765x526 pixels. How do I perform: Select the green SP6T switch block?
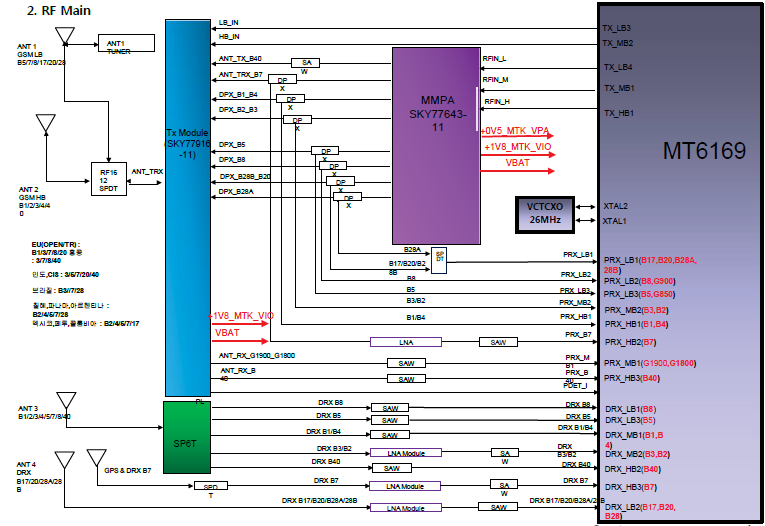pos(187,437)
